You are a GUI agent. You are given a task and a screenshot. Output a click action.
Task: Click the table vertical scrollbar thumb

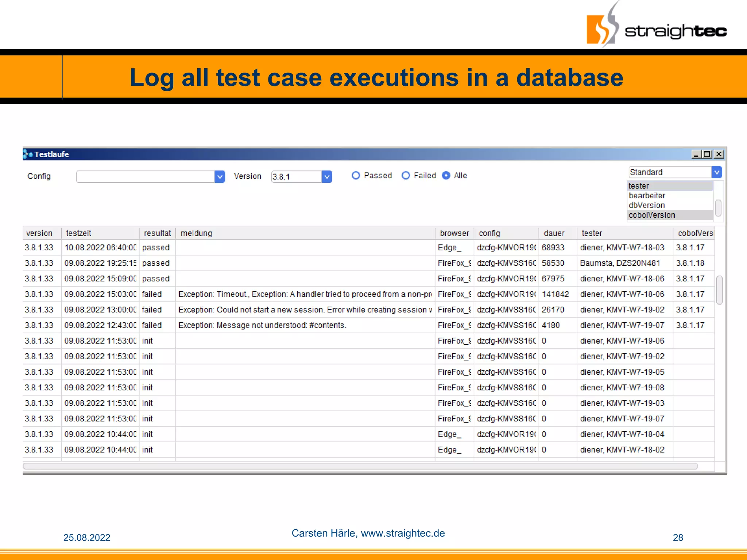click(719, 290)
